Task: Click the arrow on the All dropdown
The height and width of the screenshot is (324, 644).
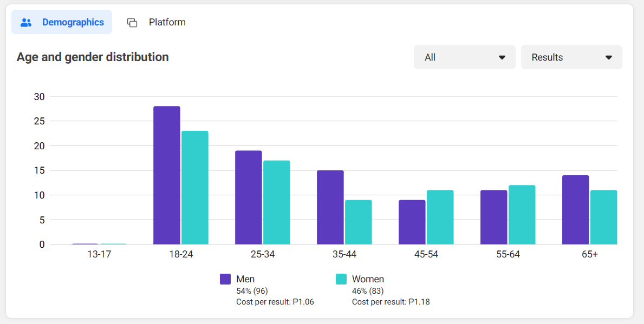Action: coord(502,57)
